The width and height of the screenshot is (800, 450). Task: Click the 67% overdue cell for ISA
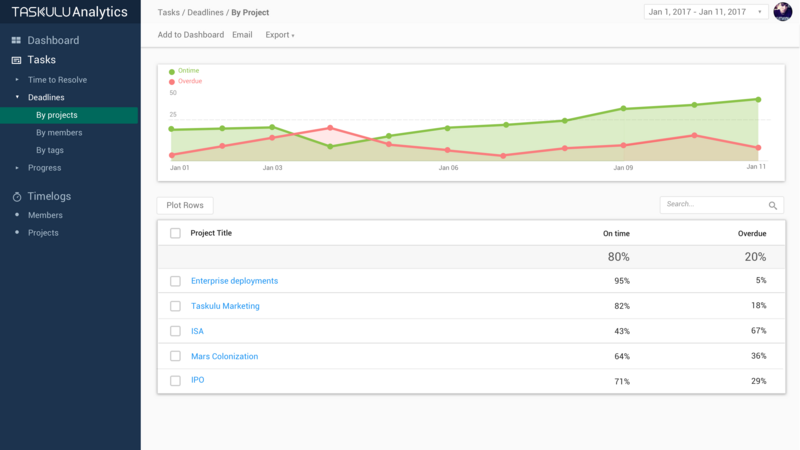click(x=759, y=331)
